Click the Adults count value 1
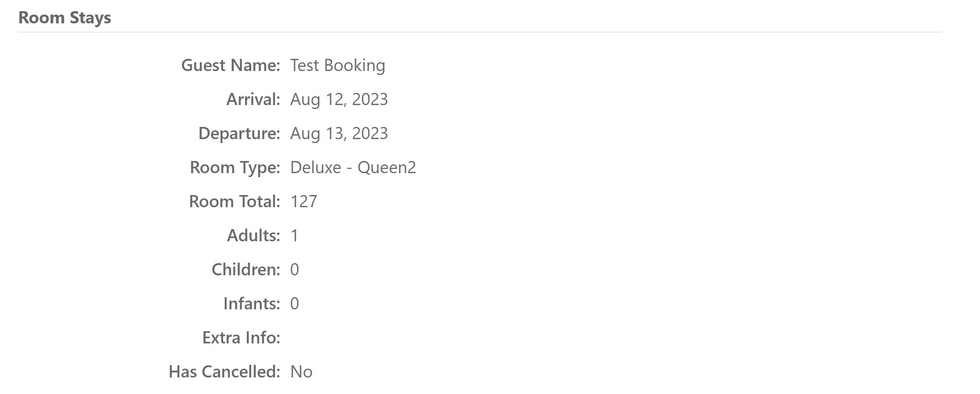The width and height of the screenshot is (980, 394). [294, 235]
